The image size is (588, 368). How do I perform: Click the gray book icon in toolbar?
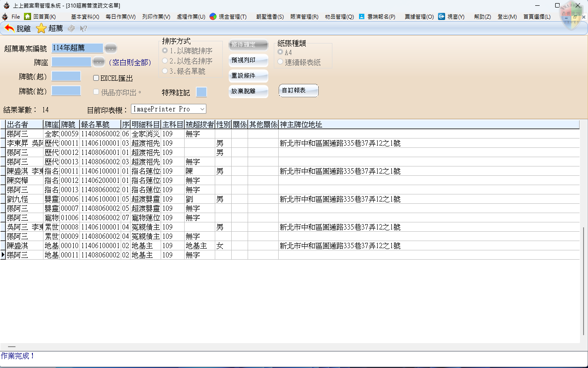coord(71,29)
